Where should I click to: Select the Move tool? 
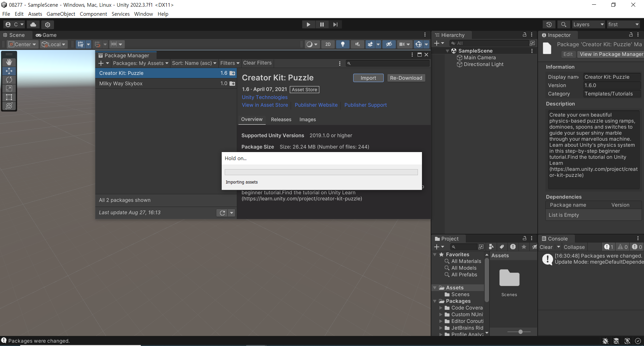click(x=9, y=71)
